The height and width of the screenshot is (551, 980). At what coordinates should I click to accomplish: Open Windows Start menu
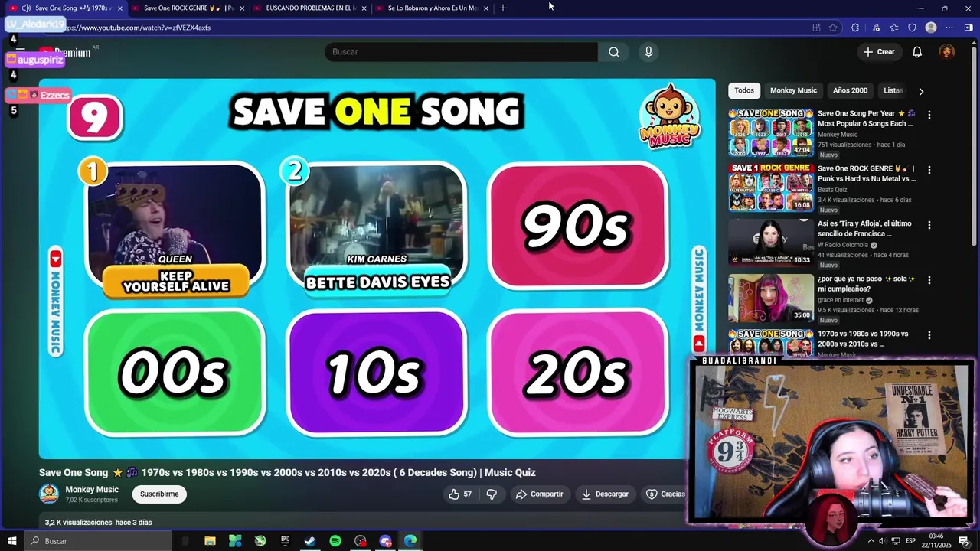pyautogui.click(x=12, y=541)
